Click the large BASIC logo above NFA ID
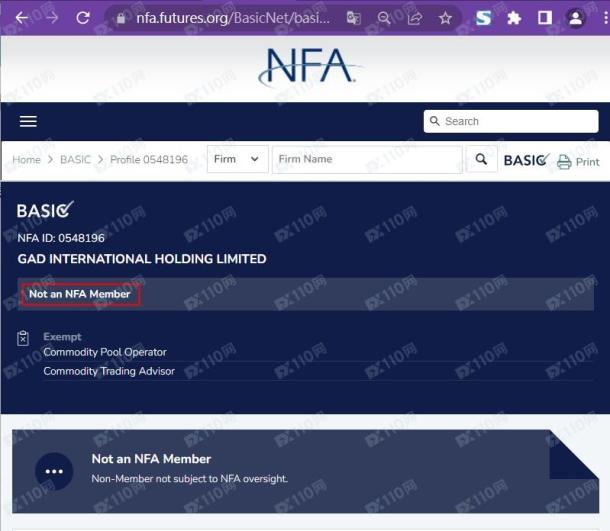Screen dimensions: 610x531 [45, 210]
